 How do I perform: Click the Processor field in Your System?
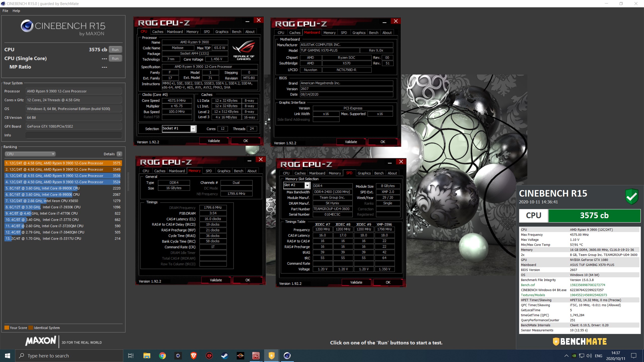pyautogui.click(x=73, y=91)
